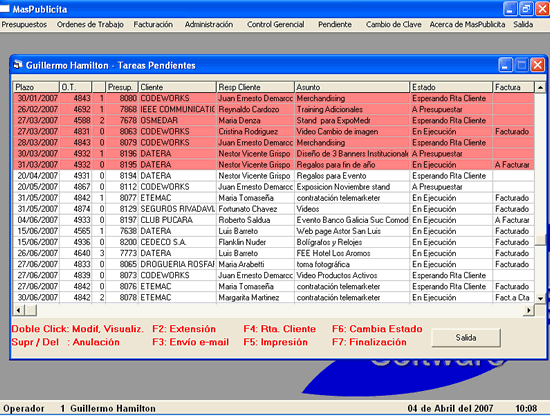The image size is (550, 416).
Task: Click the MasPublicita application title icon
Action: [x=5, y=9]
